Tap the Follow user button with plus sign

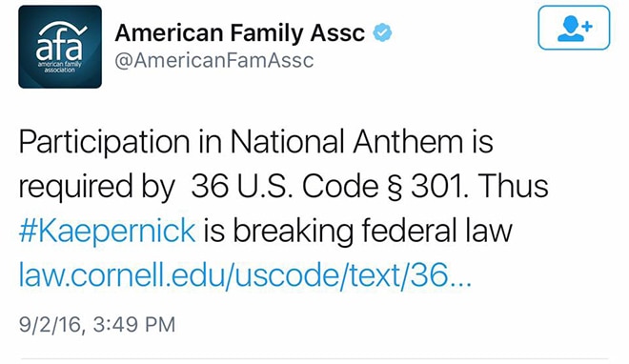(574, 28)
